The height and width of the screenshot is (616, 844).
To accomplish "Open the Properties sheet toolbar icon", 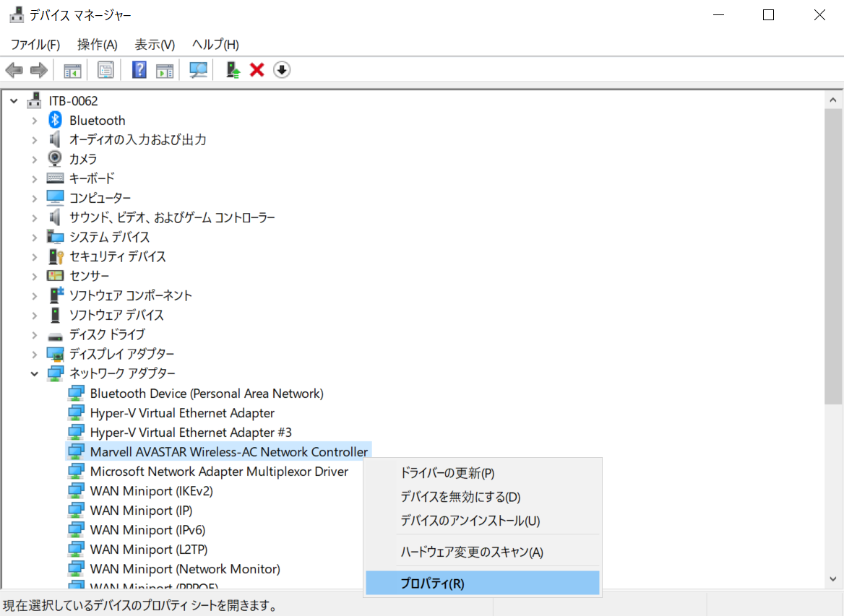I will (105, 70).
